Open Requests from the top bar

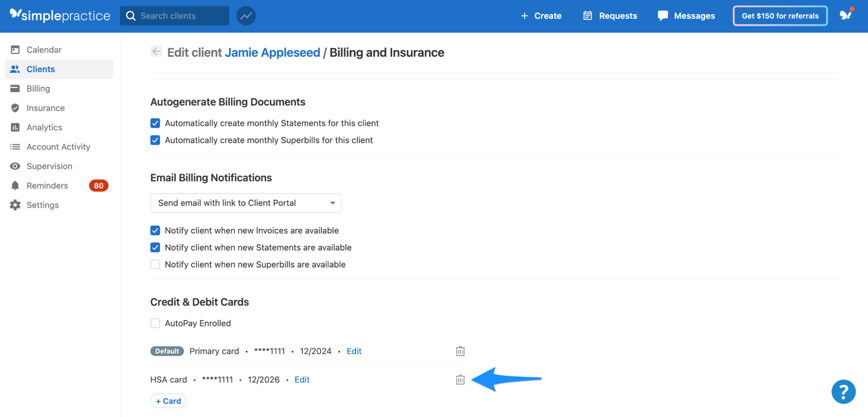[x=609, y=16]
